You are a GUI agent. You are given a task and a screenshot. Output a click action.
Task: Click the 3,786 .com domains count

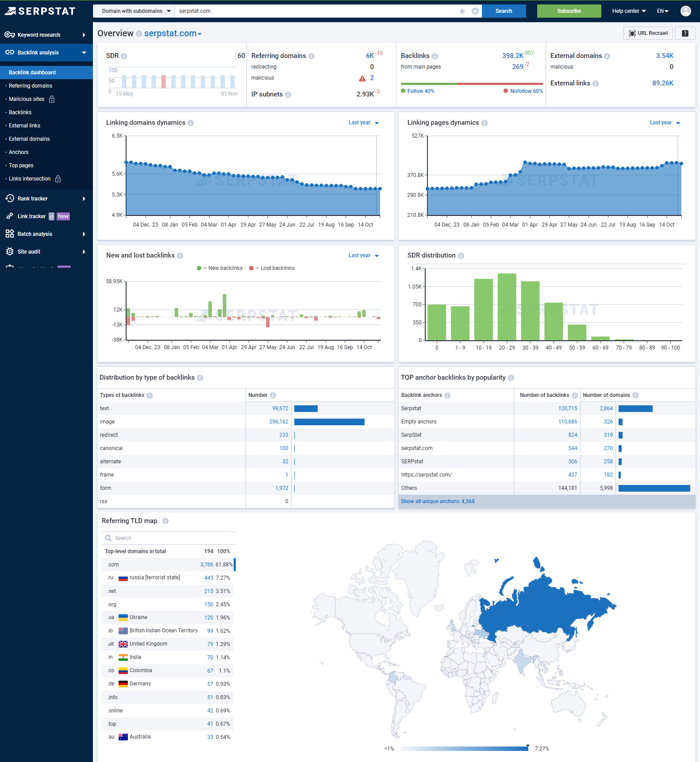tap(207, 565)
